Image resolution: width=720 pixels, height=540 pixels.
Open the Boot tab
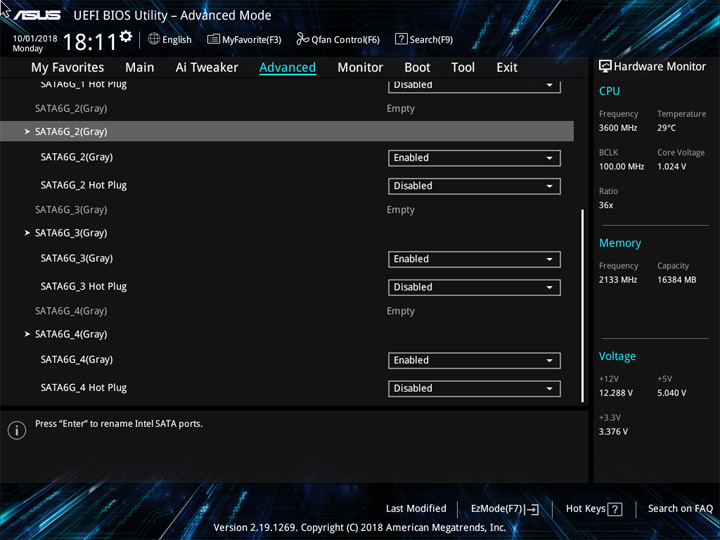pos(417,68)
